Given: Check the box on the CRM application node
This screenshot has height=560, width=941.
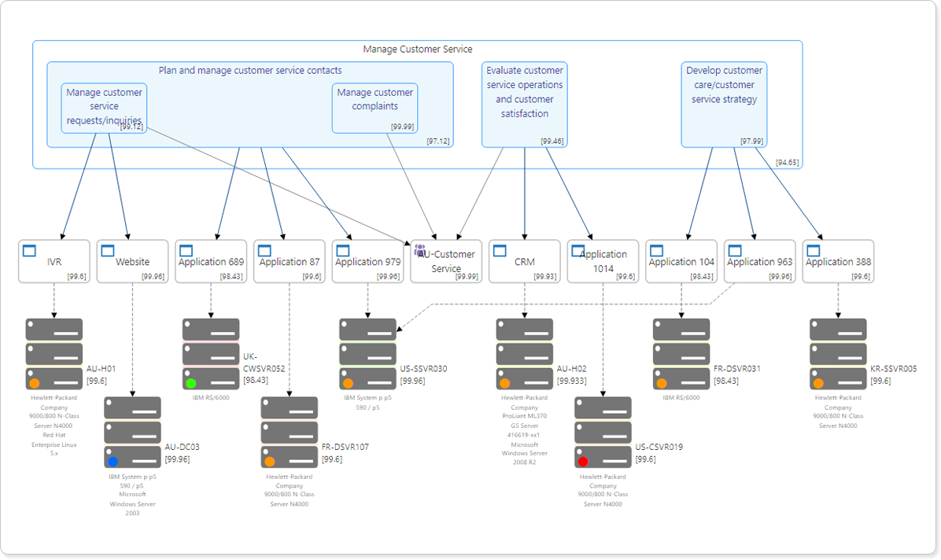Looking at the screenshot, I should pos(501,250).
